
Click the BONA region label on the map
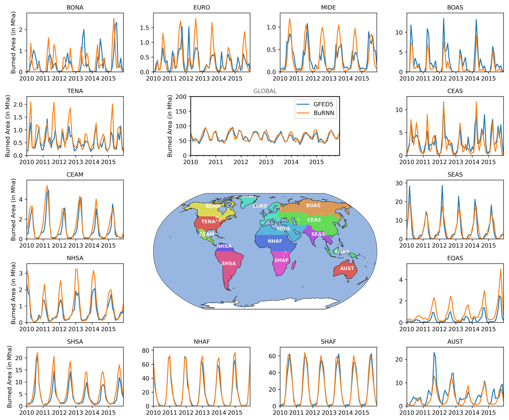click(213, 206)
